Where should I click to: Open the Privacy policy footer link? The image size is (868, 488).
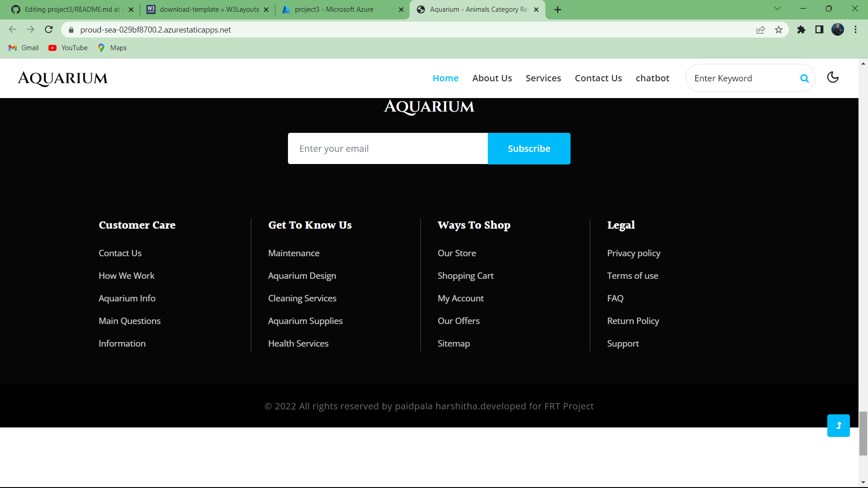click(x=633, y=253)
